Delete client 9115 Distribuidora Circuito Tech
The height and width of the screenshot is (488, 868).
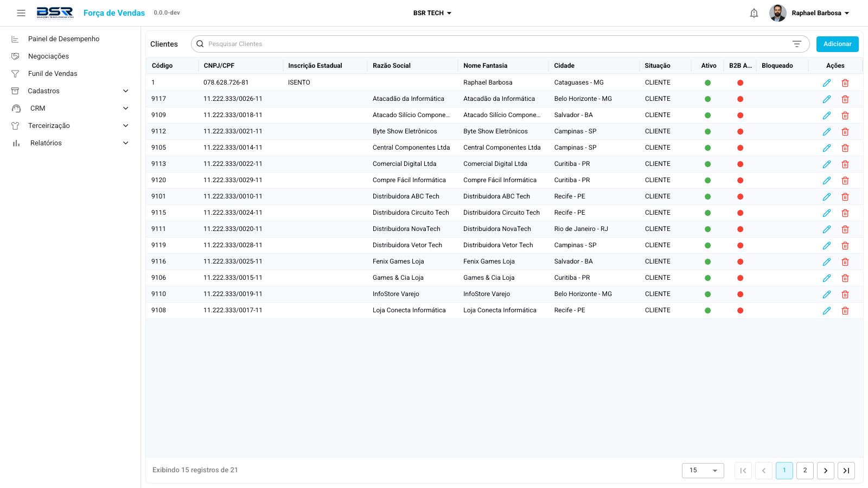845,213
